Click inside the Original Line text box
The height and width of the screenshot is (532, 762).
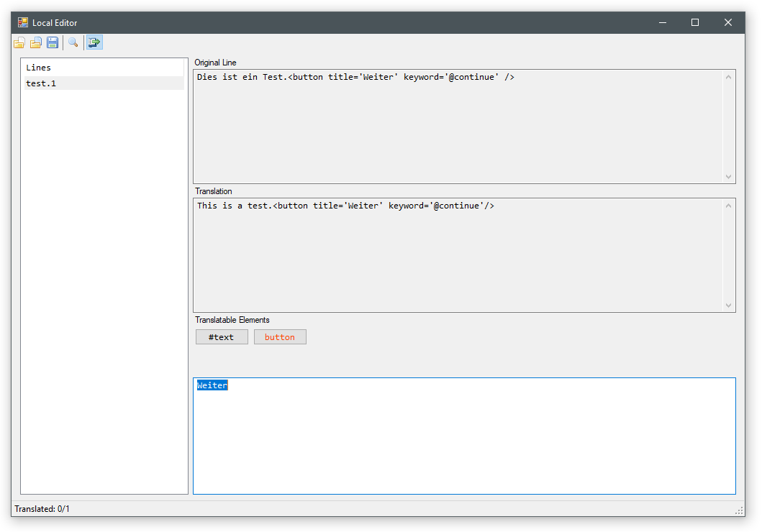click(x=458, y=126)
